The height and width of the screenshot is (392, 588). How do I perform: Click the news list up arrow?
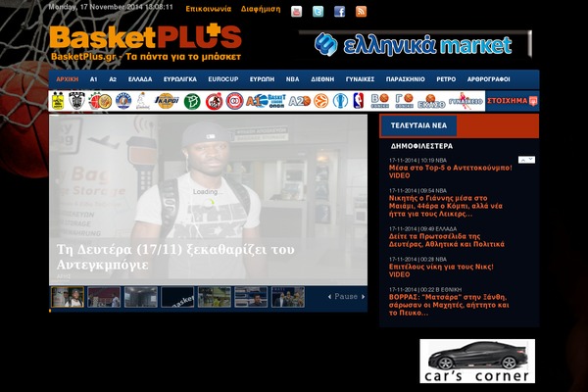coord(522,160)
